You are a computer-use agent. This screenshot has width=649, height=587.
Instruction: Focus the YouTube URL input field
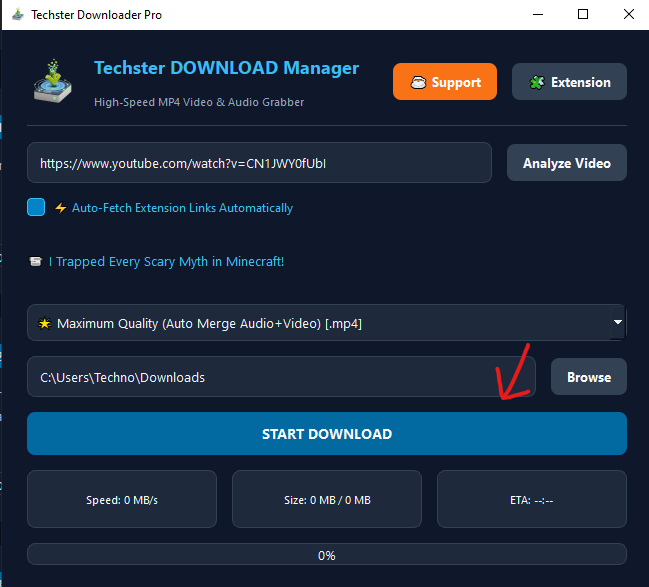tap(260, 163)
